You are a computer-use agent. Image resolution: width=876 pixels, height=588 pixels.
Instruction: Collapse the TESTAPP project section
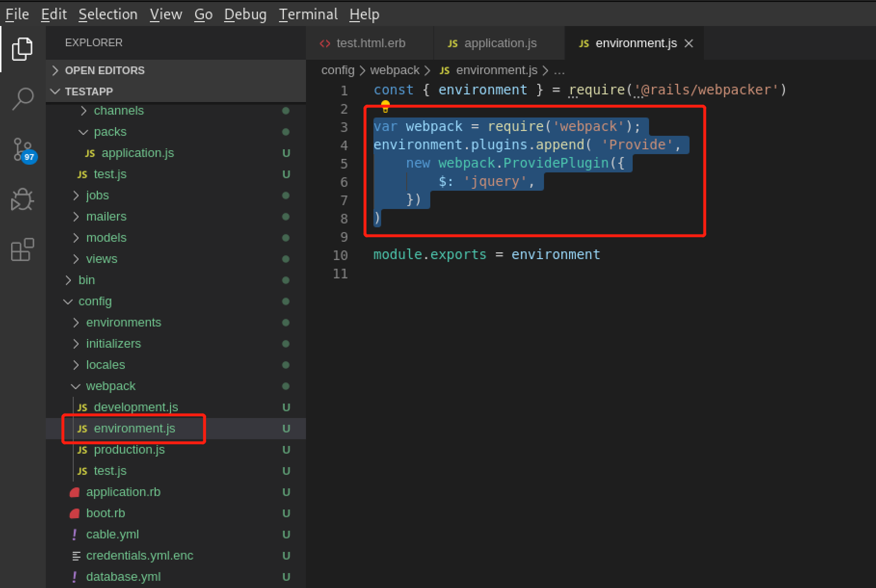(89, 91)
